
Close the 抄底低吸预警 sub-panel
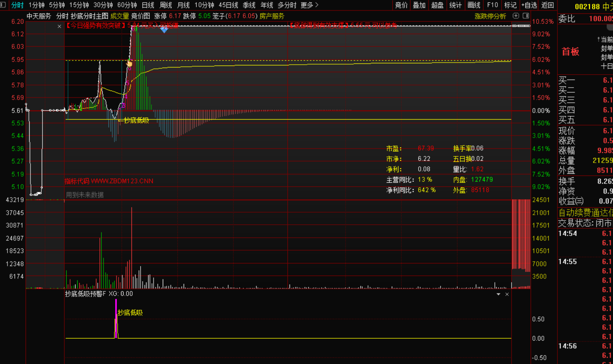click(507, 294)
